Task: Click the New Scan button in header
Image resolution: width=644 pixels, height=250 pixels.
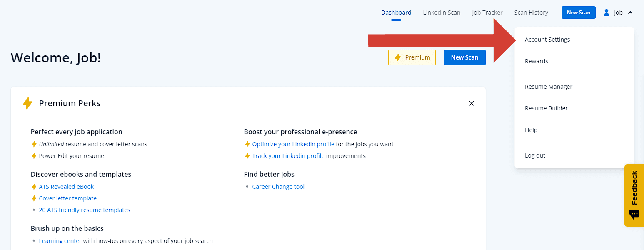Action: (x=578, y=12)
